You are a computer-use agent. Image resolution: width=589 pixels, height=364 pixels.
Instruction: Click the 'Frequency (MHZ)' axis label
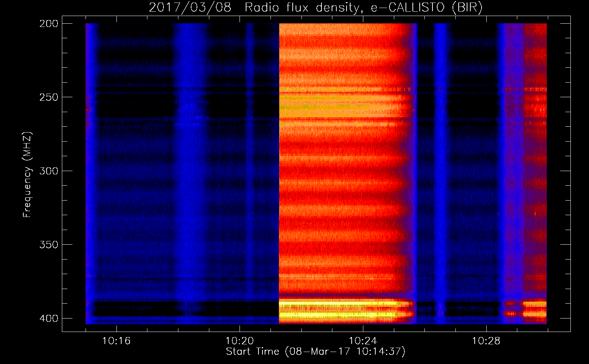point(27,175)
